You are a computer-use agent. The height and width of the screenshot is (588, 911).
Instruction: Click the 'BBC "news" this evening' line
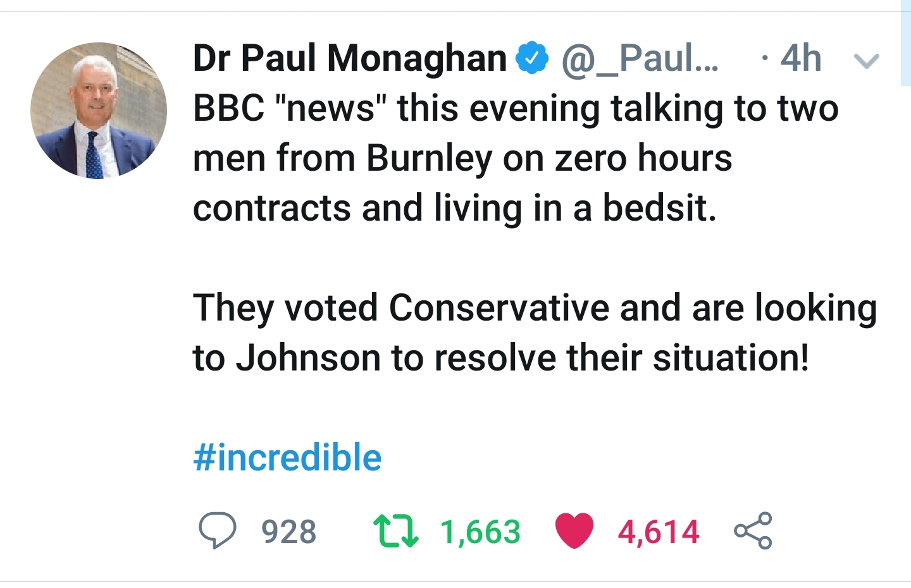(516, 108)
